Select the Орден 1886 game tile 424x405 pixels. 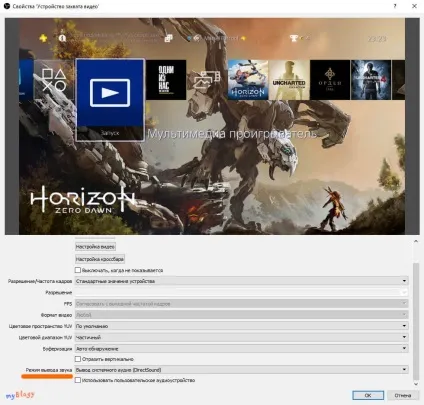(x=330, y=80)
